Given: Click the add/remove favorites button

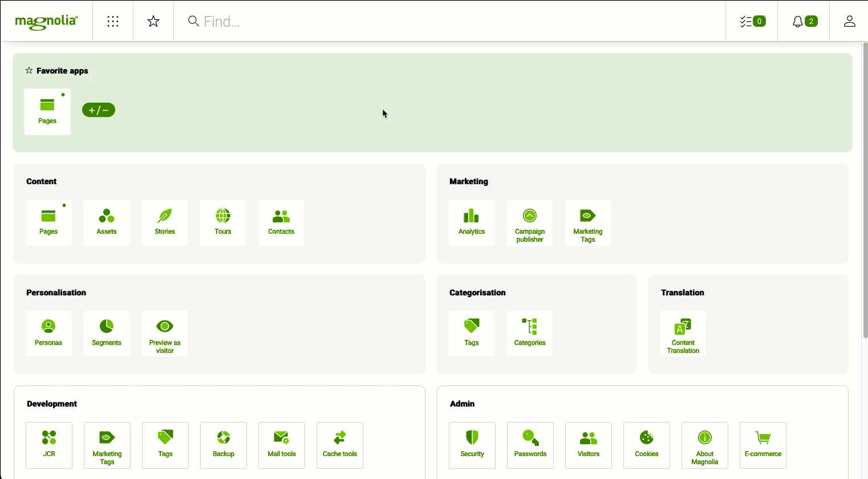Looking at the screenshot, I should [99, 110].
